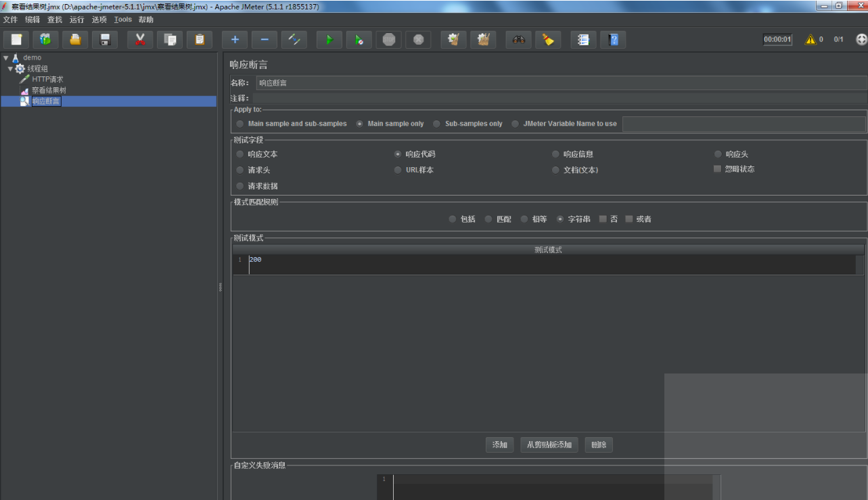Select 响应文本 test field radio
868x500 pixels.
click(240, 154)
